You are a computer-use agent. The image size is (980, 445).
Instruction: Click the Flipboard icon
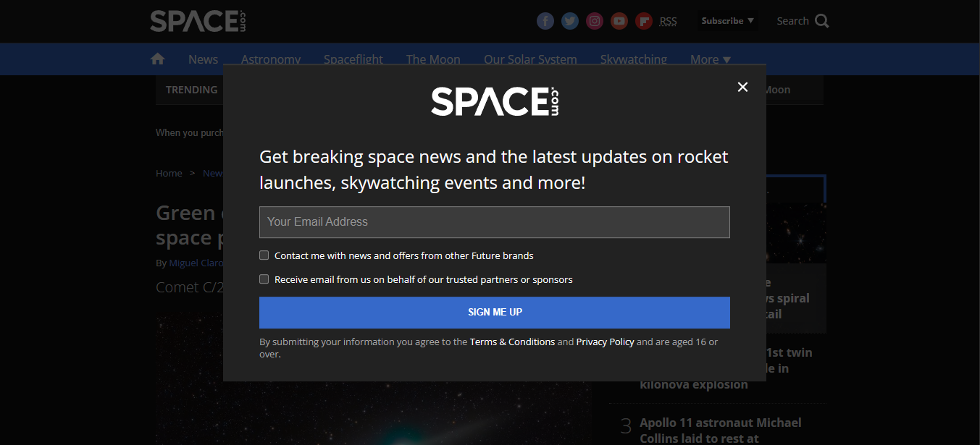[643, 20]
